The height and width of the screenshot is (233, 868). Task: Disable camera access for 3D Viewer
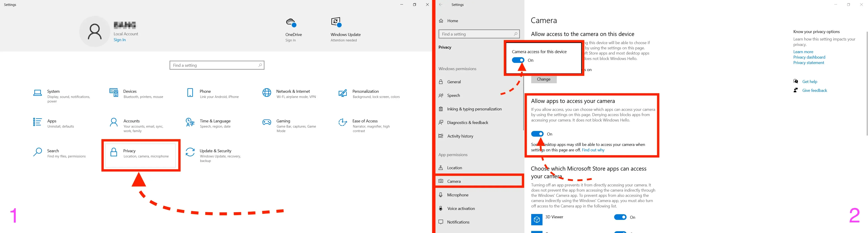[620, 217]
